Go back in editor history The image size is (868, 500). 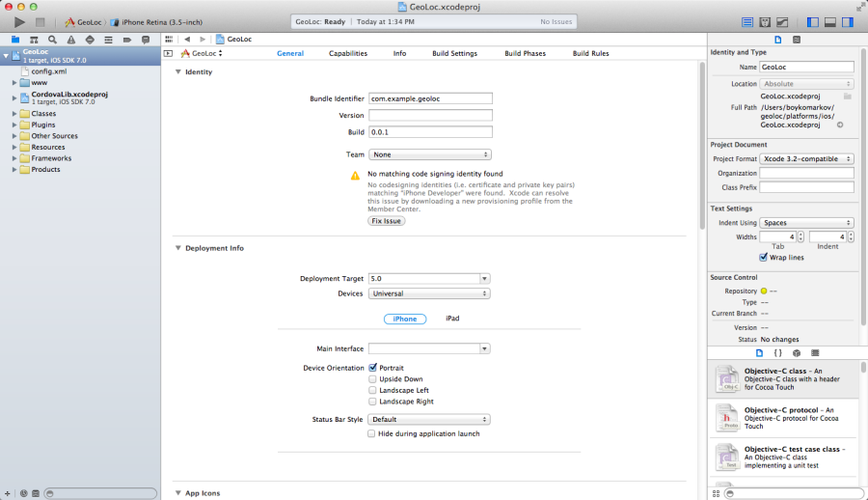click(x=187, y=40)
